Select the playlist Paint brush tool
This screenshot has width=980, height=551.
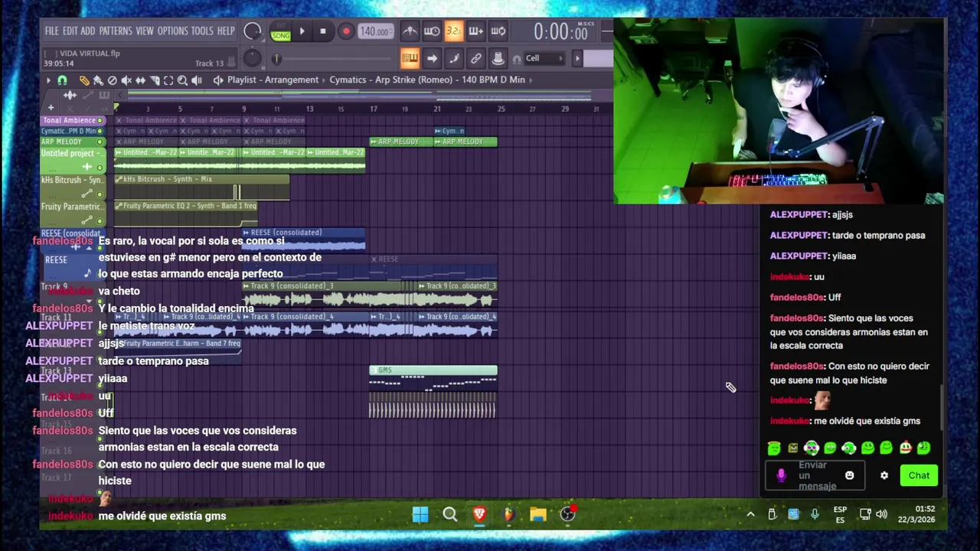[x=98, y=80]
